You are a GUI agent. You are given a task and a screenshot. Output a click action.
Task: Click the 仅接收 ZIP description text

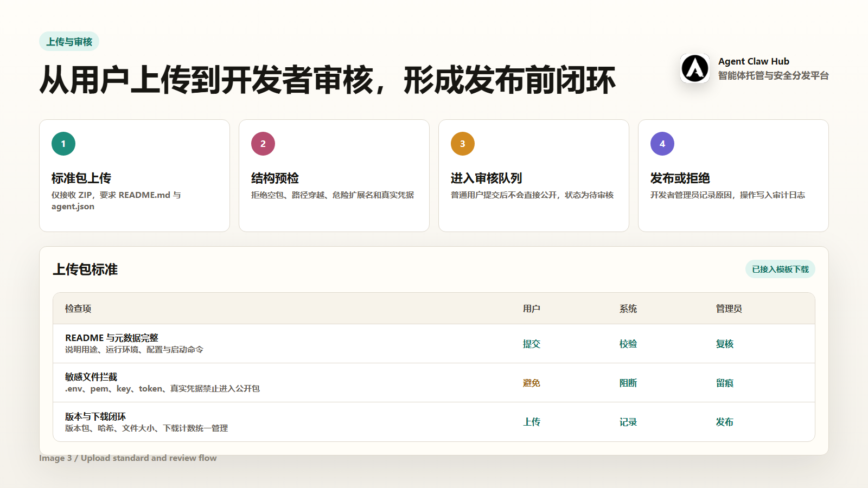116,201
